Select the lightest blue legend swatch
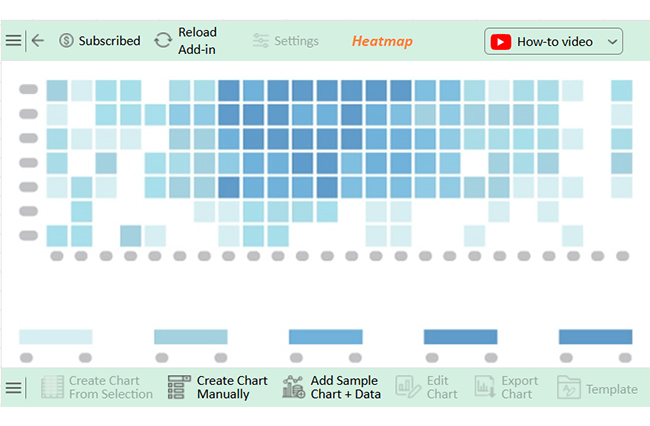The width and height of the screenshot is (650, 426). coord(56,337)
